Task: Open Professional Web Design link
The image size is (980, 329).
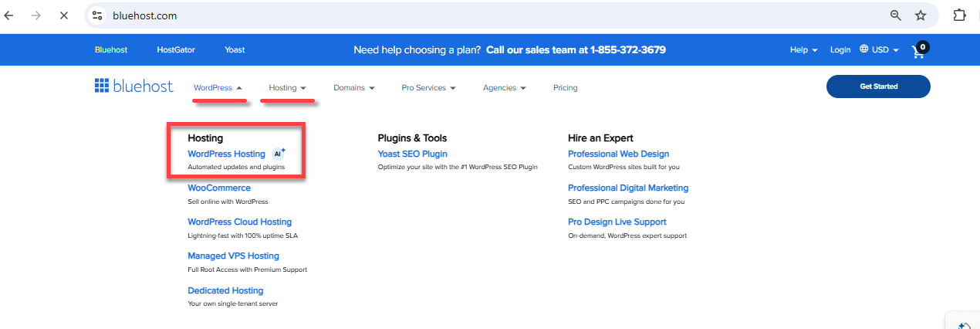Action: pyautogui.click(x=619, y=154)
